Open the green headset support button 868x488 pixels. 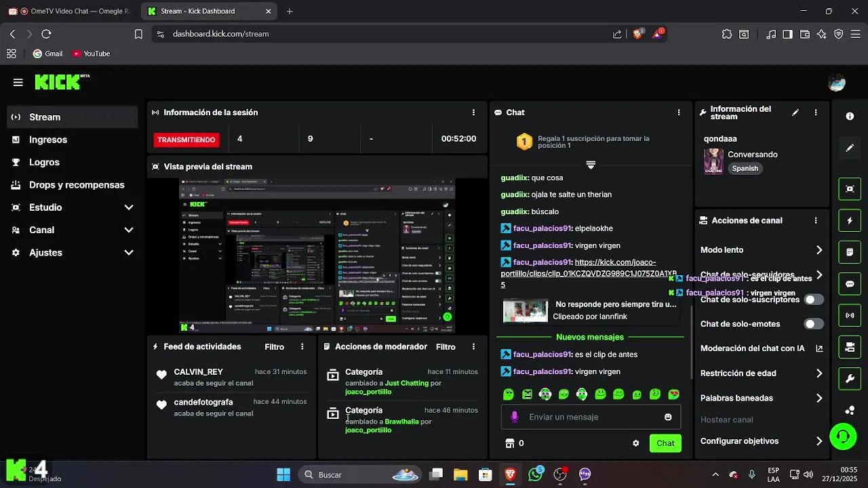click(x=843, y=436)
